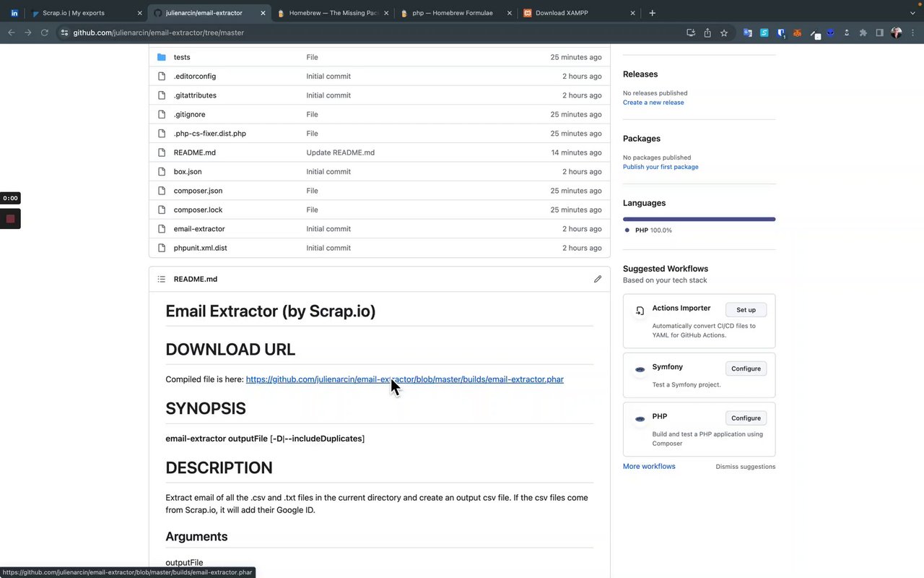924x578 pixels.
Task: Click the address bar URL field
Action: pyautogui.click(x=361, y=33)
